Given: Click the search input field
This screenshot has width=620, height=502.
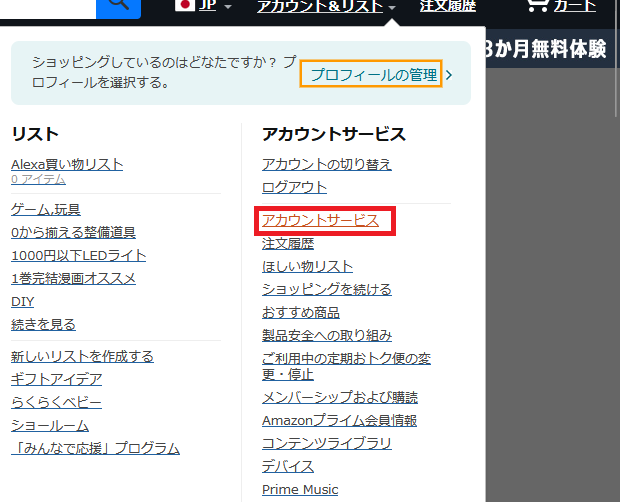Looking at the screenshot, I should (48, 8).
